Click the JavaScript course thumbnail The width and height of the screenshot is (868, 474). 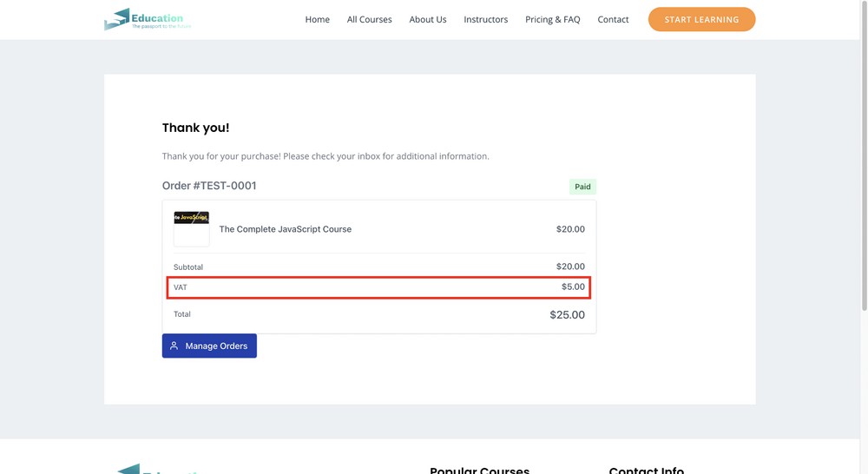(x=191, y=229)
